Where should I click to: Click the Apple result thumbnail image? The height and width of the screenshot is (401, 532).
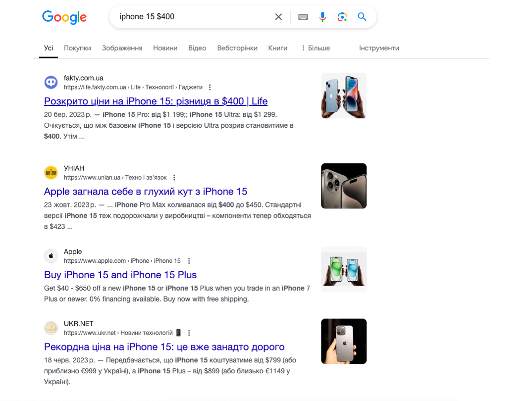[x=344, y=269]
